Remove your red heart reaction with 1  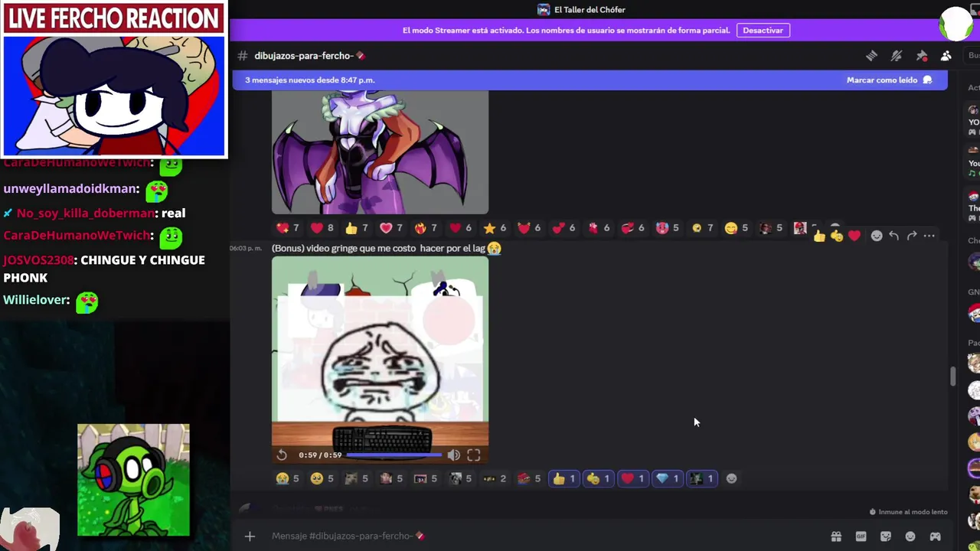[x=632, y=478]
